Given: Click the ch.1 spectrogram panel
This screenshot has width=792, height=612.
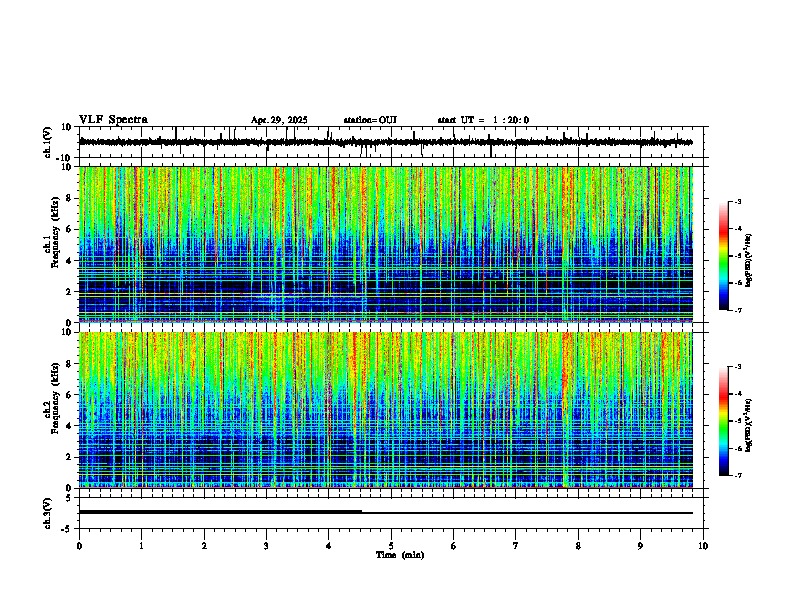Looking at the screenshot, I should pos(385,244).
